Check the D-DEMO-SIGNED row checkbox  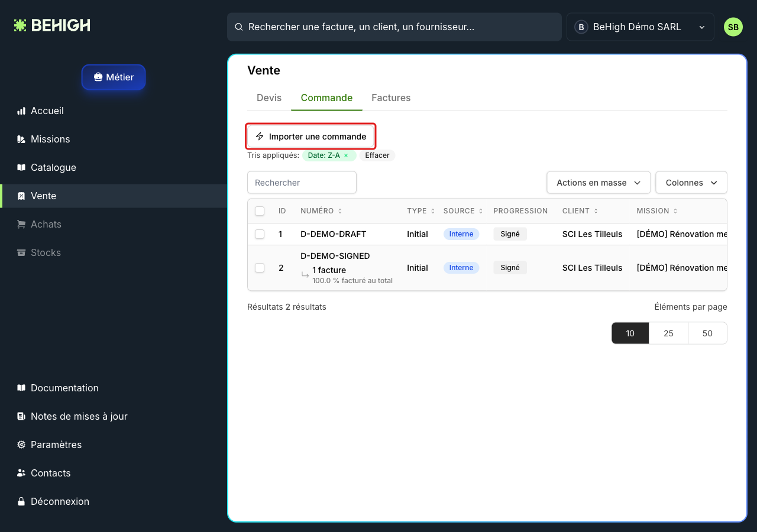tap(260, 268)
